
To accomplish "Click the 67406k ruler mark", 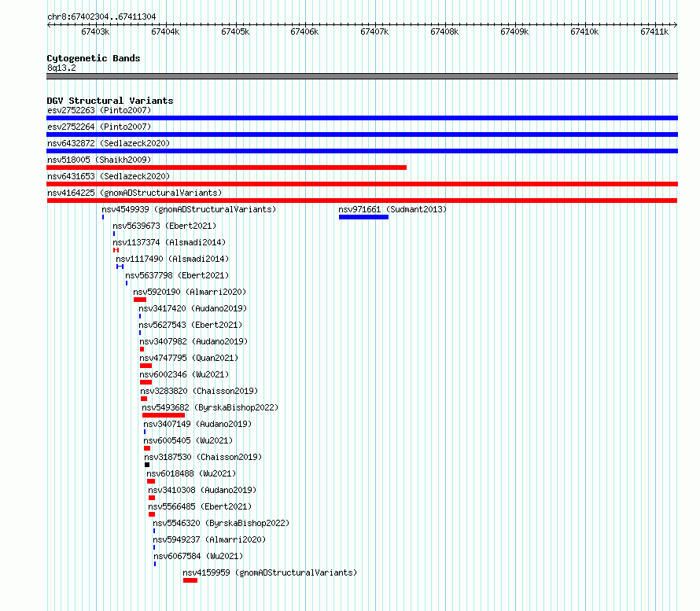I will tap(304, 31).
